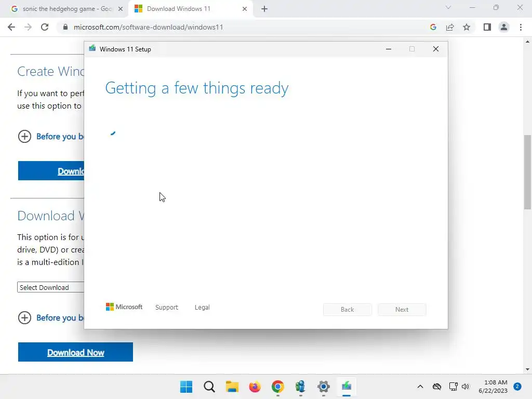
Task: Click the Google icon in address bar
Action: (433, 27)
